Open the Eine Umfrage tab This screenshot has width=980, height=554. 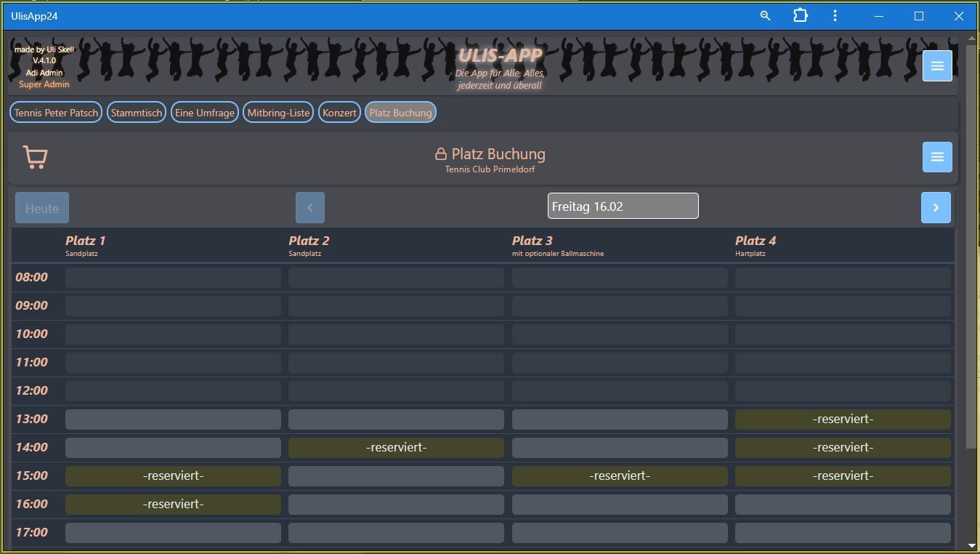205,113
